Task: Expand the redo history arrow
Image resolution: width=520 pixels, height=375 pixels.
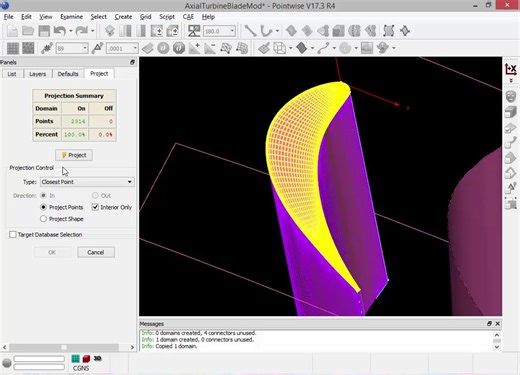Action: click(x=93, y=31)
